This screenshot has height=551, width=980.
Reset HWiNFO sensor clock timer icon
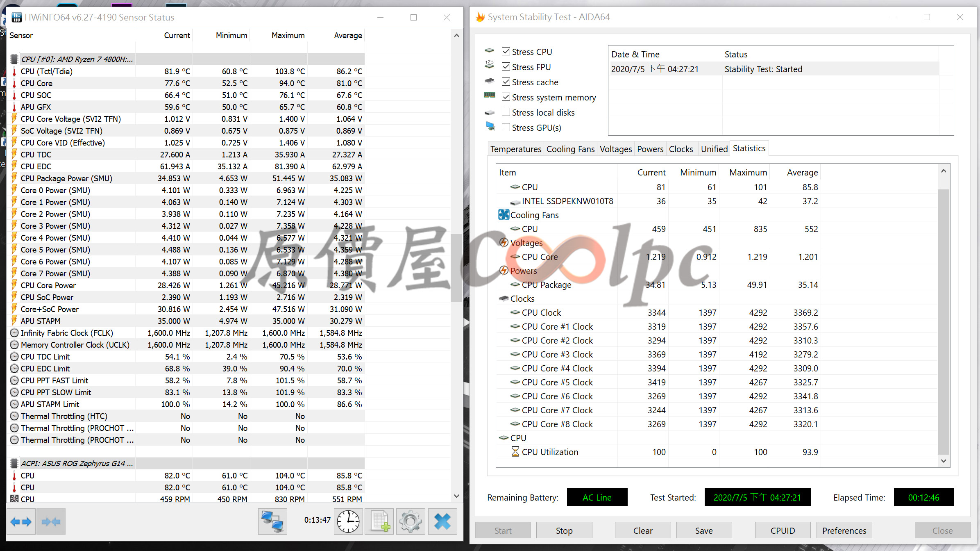pyautogui.click(x=348, y=521)
